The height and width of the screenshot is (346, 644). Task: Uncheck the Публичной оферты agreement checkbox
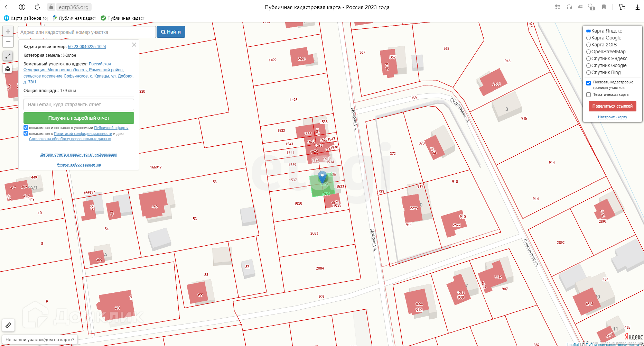pyautogui.click(x=26, y=128)
